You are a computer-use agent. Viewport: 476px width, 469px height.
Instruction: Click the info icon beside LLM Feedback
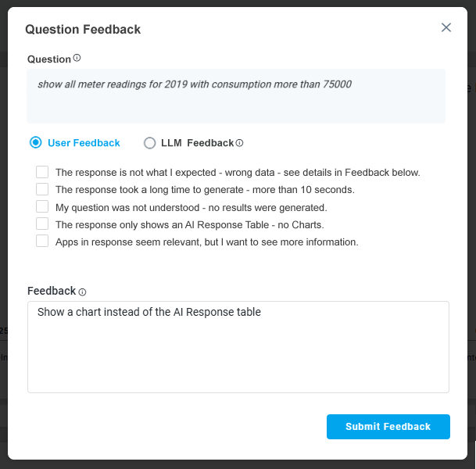(x=239, y=143)
